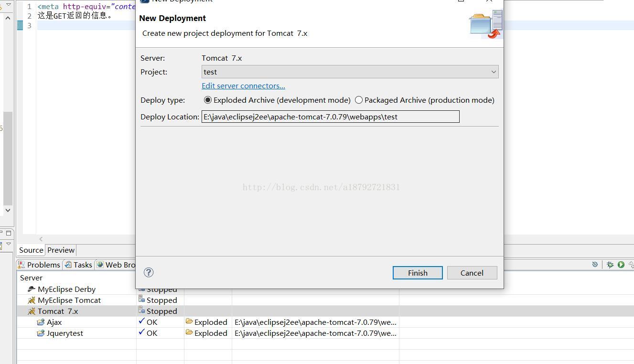Click the Tasks tab icon
The width and height of the screenshot is (634, 364).
68,265
